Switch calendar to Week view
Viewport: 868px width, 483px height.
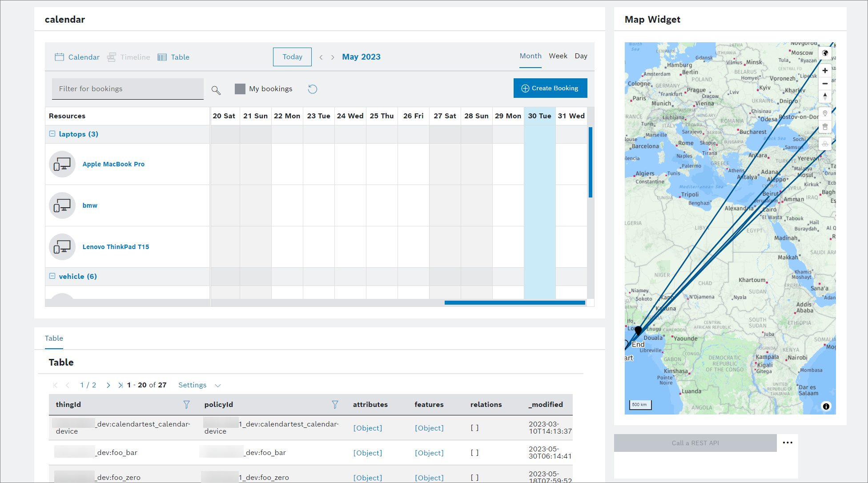coord(558,56)
